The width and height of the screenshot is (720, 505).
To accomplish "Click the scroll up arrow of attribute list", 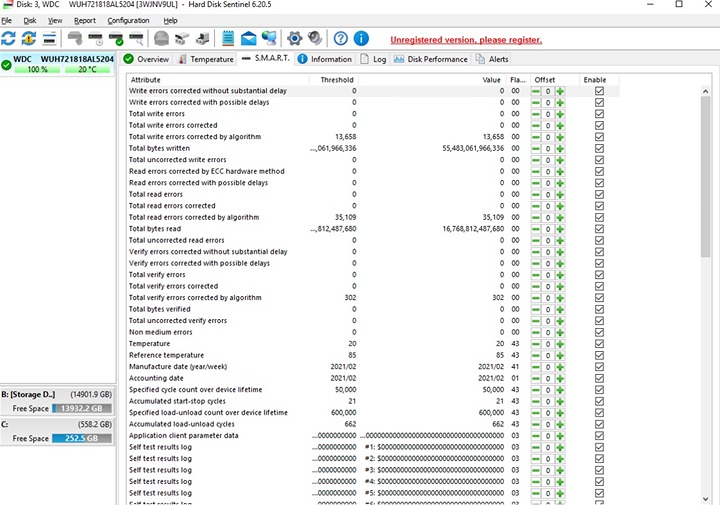I will (x=705, y=91).
